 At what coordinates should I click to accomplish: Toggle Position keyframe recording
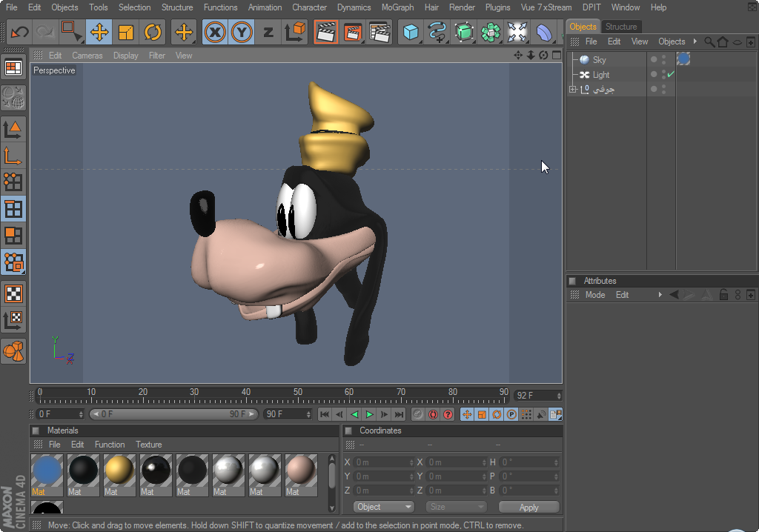[467, 414]
